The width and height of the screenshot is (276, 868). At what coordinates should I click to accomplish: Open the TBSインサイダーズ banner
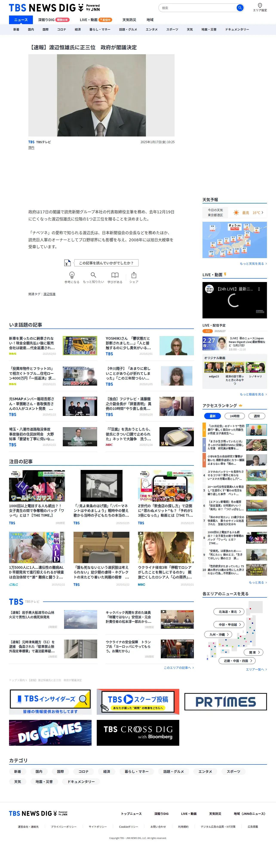click(x=50, y=702)
